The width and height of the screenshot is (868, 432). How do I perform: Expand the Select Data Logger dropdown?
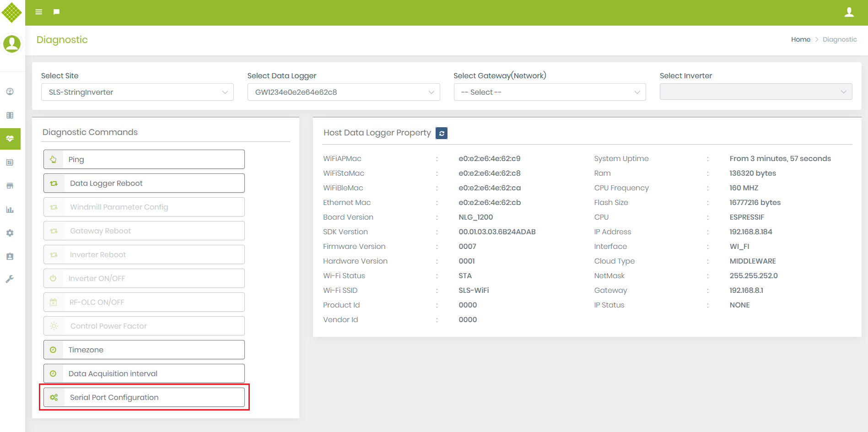pyautogui.click(x=343, y=92)
